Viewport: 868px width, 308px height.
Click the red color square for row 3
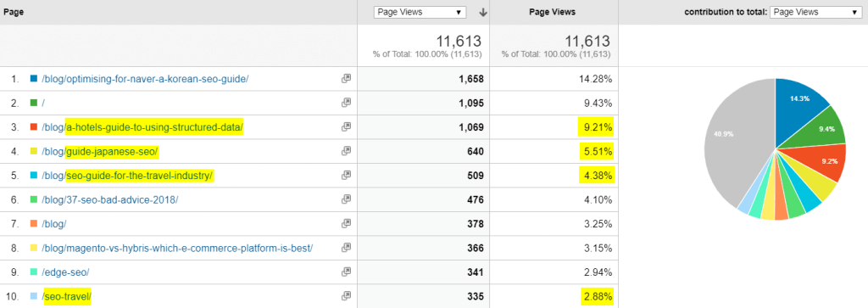(x=34, y=127)
